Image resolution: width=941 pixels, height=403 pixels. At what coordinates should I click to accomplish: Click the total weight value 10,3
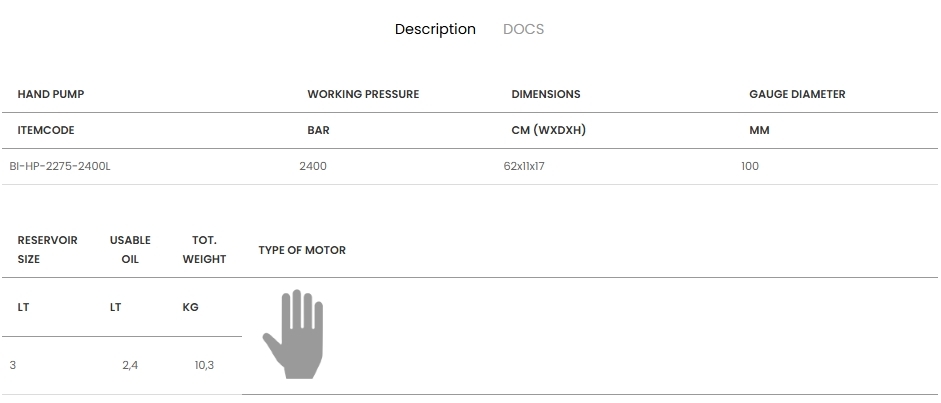(204, 365)
